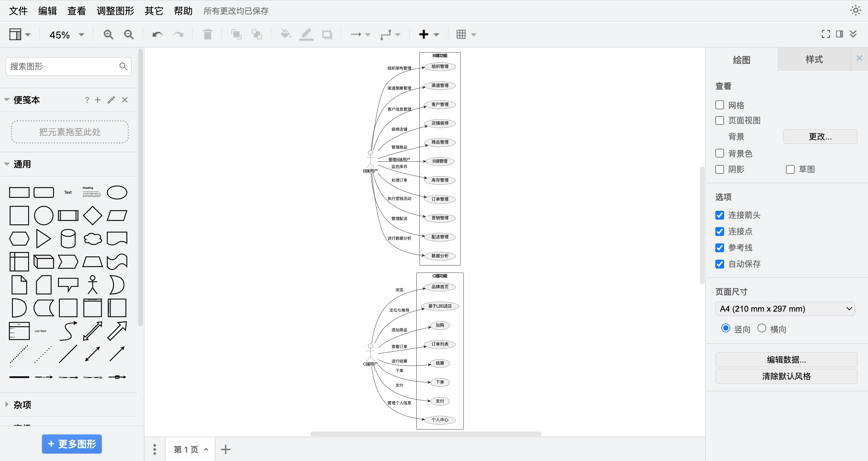Click the 编辑数据... button
The height and width of the screenshot is (461, 868).
(786, 359)
